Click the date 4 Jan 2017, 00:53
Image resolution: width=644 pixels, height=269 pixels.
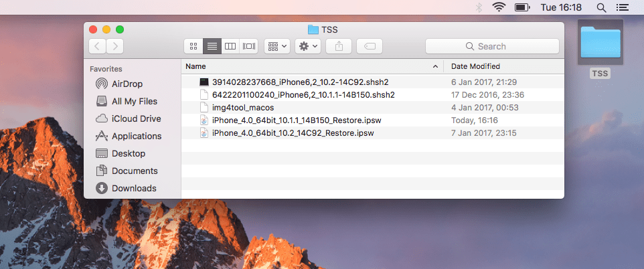pyautogui.click(x=485, y=107)
